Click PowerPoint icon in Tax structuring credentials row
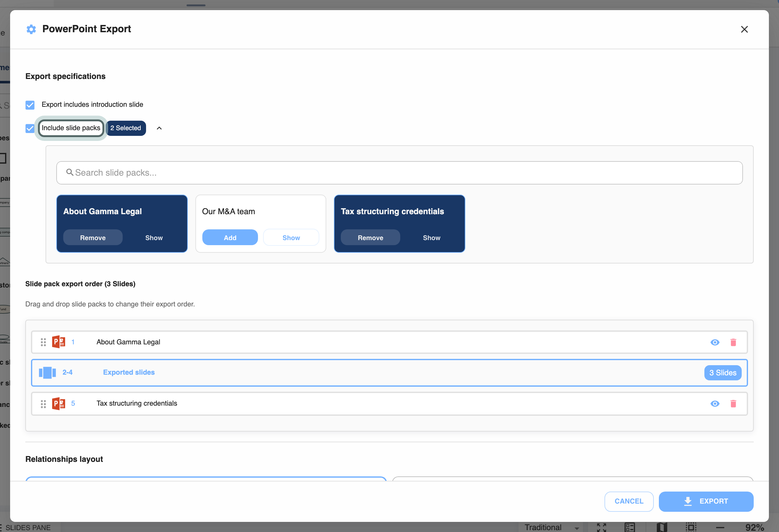The image size is (779, 532). (x=59, y=403)
